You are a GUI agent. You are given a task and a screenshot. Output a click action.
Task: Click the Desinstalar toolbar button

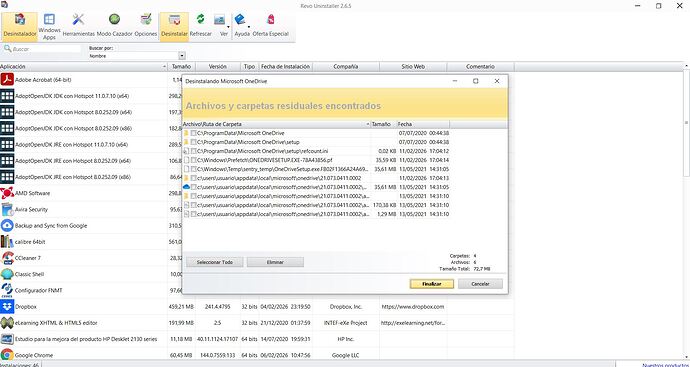click(x=174, y=26)
